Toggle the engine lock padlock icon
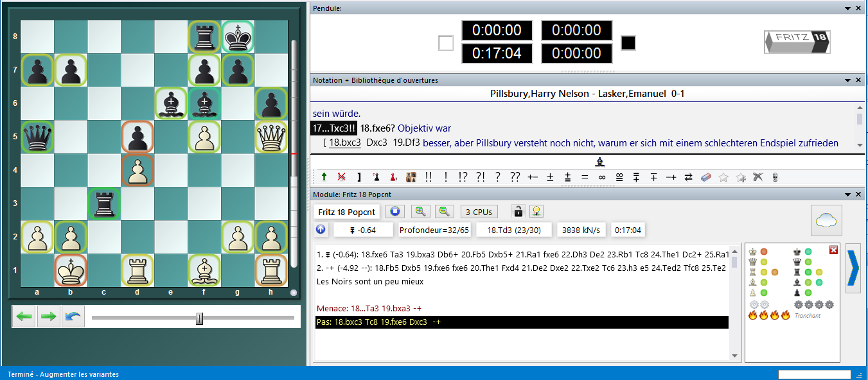 pyautogui.click(x=517, y=211)
